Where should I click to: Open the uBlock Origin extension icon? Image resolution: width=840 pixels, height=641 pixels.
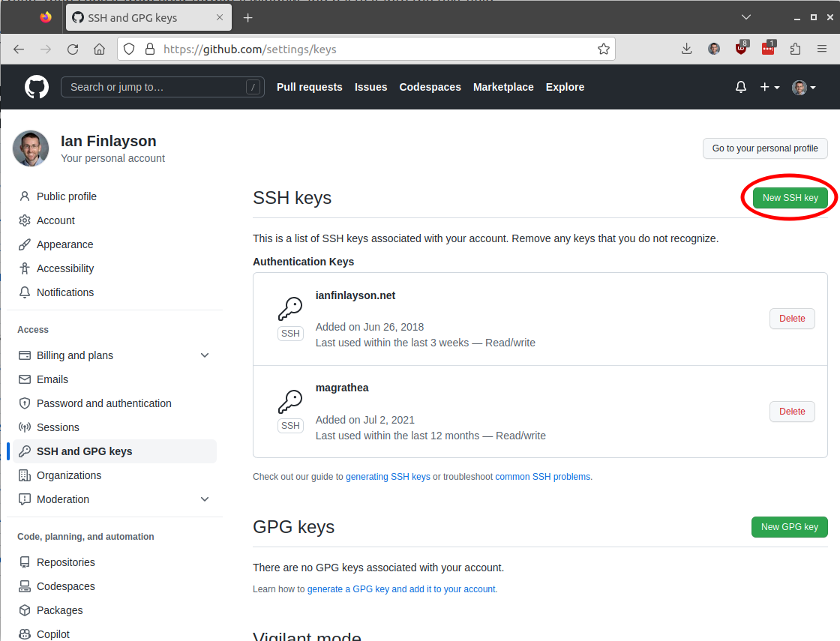(742, 48)
